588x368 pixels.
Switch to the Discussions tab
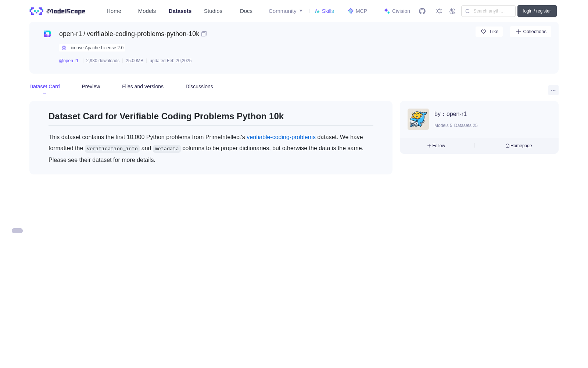click(x=199, y=86)
